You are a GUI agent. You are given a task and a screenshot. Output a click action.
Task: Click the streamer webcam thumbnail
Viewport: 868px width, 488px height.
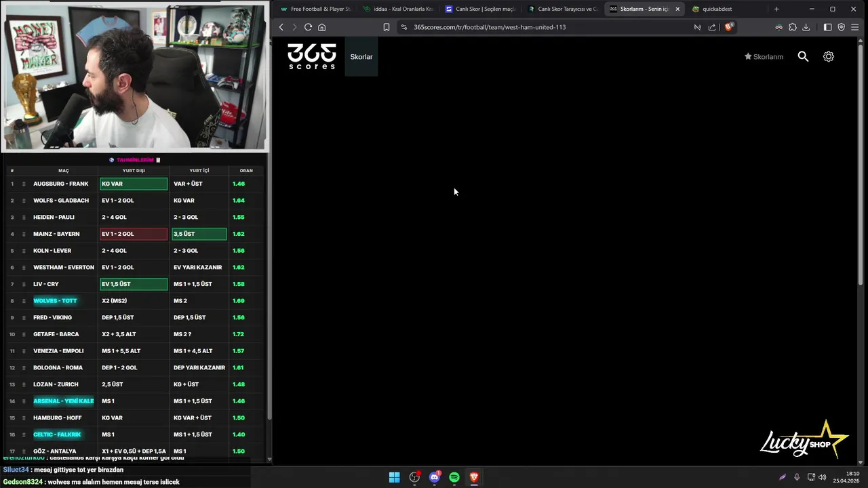click(x=135, y=76)
